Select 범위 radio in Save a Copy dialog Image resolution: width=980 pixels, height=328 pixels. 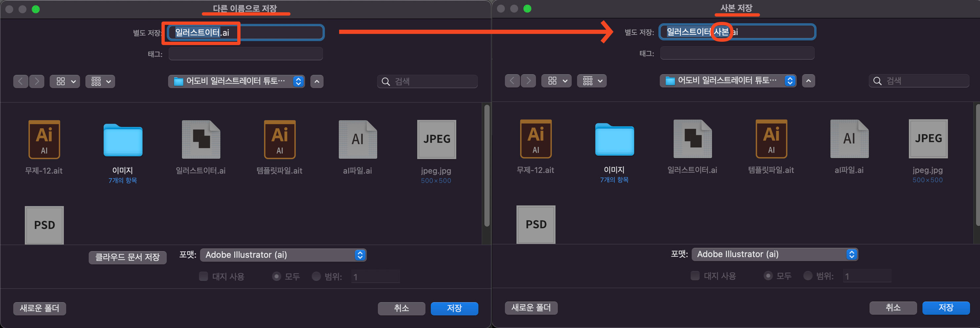(808, 275)
